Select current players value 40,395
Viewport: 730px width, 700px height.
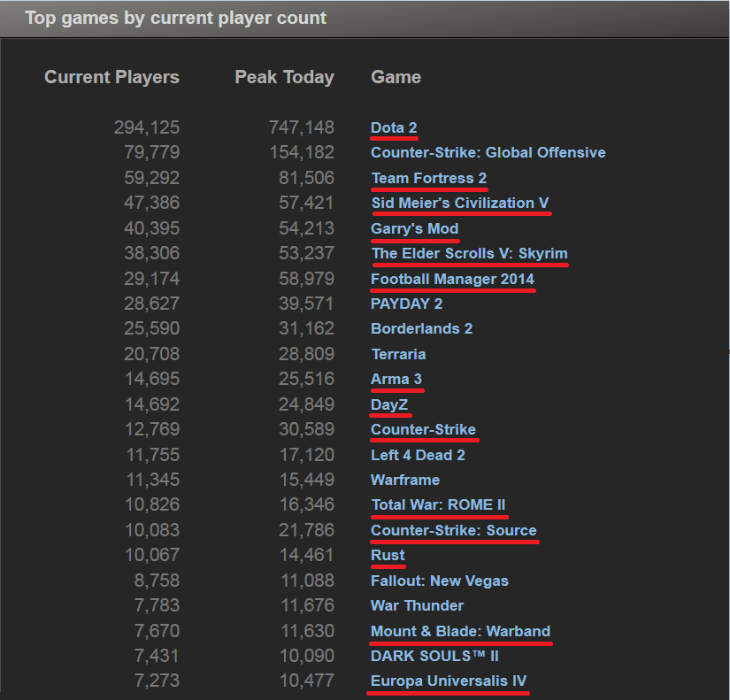click(x=152, y=228)
